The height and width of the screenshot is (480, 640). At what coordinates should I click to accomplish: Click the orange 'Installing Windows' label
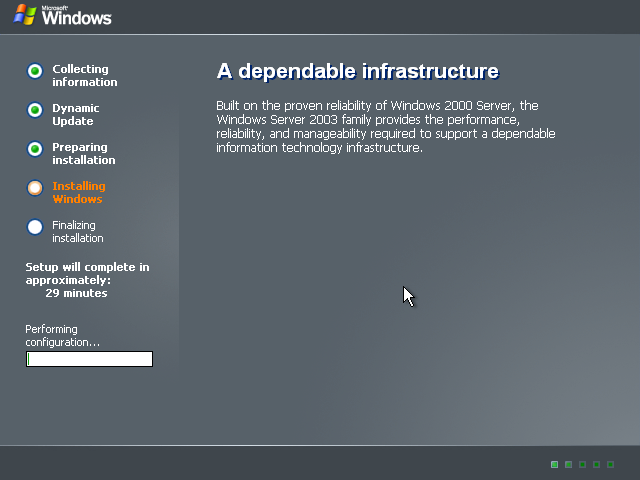point(79,193)
